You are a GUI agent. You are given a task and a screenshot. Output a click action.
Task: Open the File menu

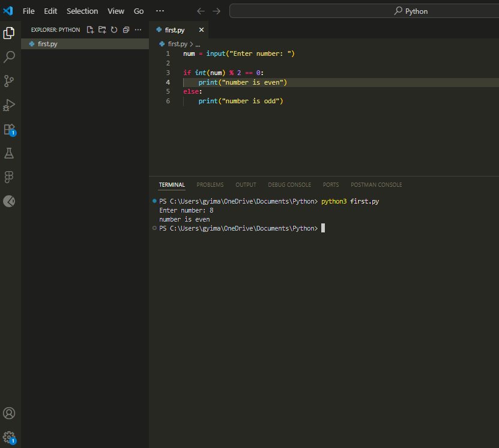pyautogui.click(x=29, y=11)
